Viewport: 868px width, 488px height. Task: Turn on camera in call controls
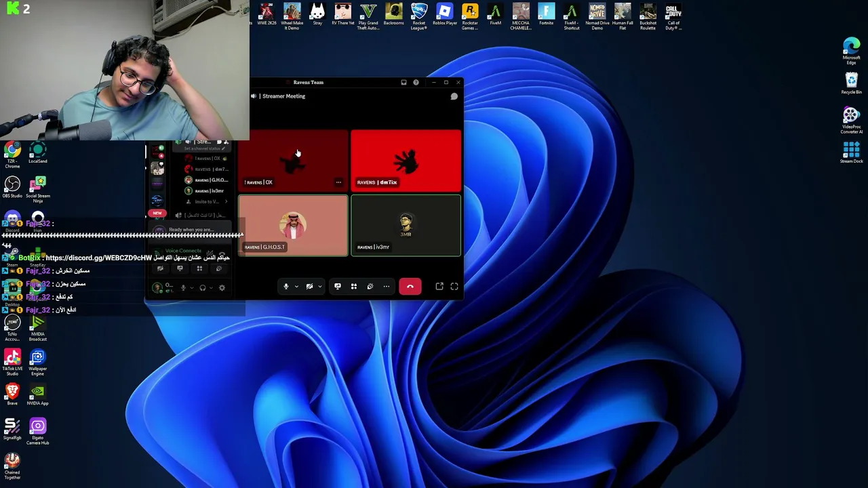pos(309,287)
